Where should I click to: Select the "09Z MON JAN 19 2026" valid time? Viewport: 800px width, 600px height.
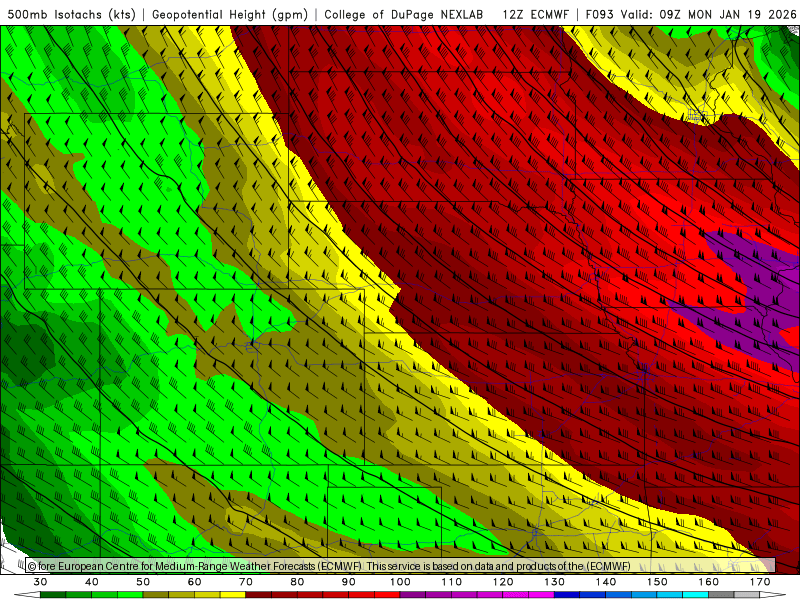click(x=728, y=14)
